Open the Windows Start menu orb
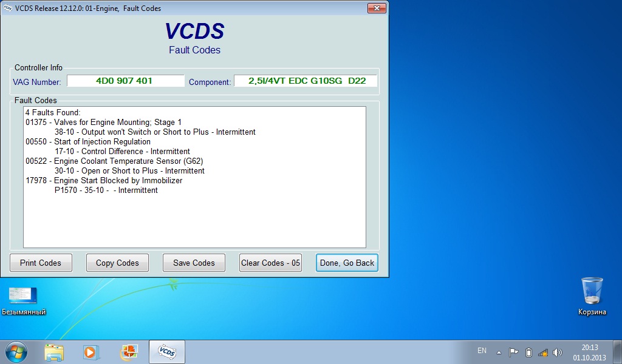Image resolution: width=622 pixels, height=364 pixels. pos(16,352)
